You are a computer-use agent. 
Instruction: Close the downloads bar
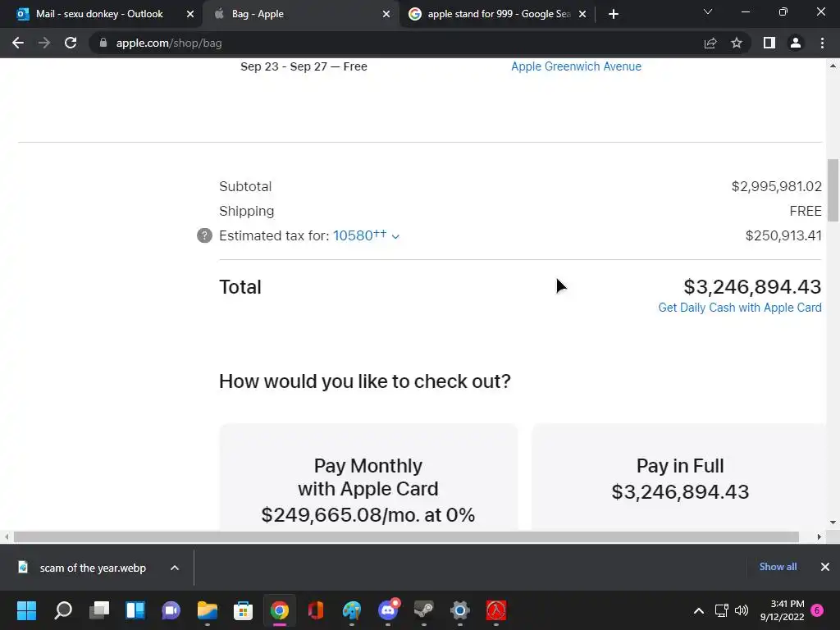tap(825, 567)
